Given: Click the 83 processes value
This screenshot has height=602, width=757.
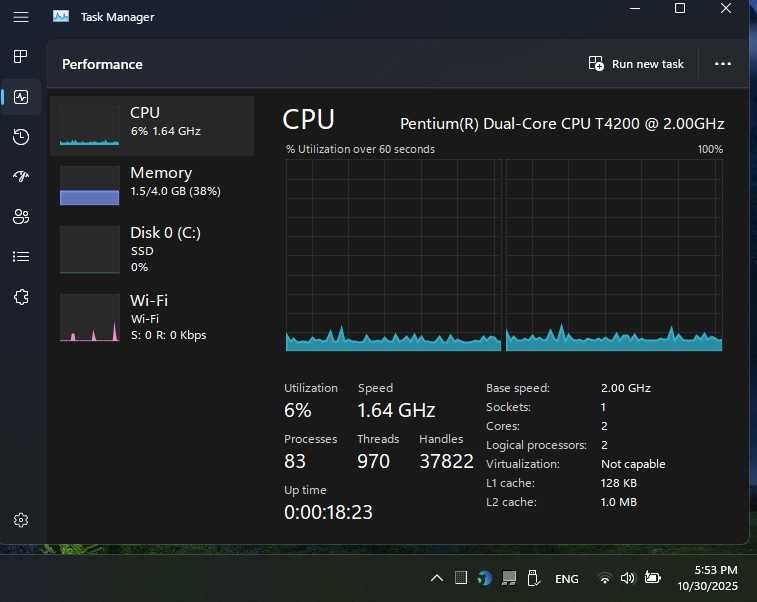Looking at the screenshot, I should pyautogui.click(x=294, y=461).
